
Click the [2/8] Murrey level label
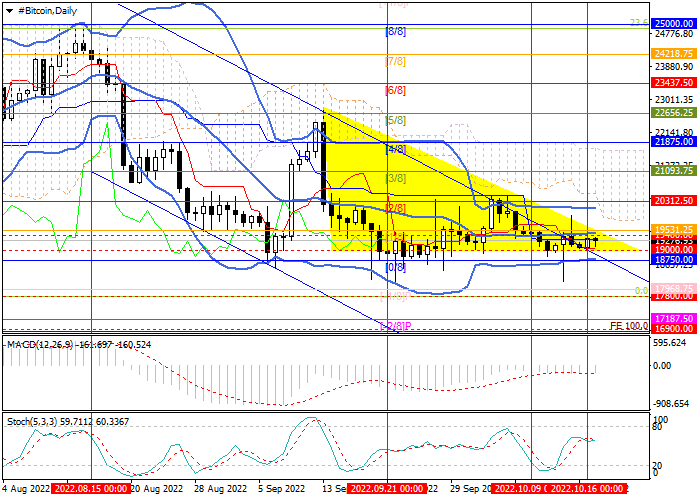pos(396,208)
